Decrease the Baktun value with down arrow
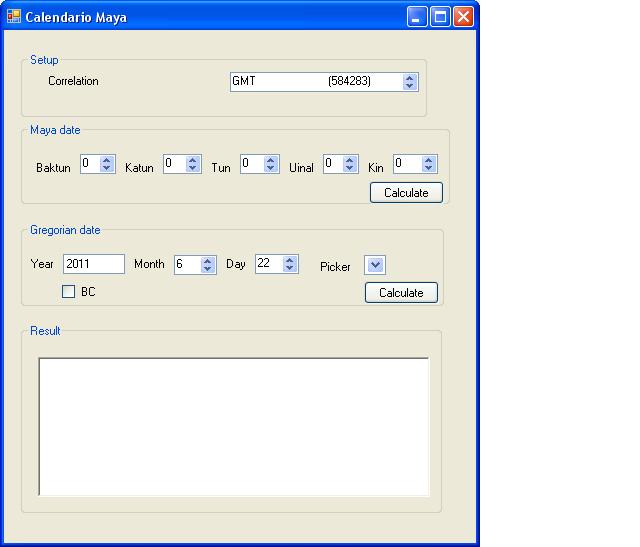The width and height of the screenshot is (640, 547). (x=107, y=168)
